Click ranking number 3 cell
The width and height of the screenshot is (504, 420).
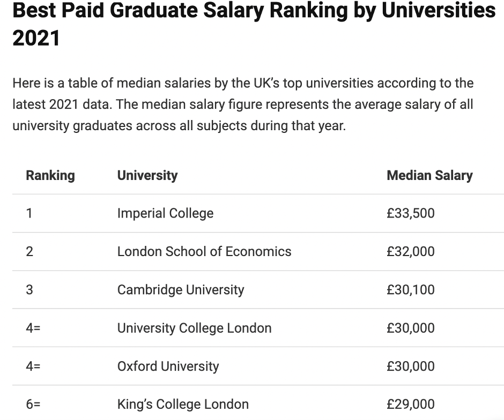[x=29, y=290]
